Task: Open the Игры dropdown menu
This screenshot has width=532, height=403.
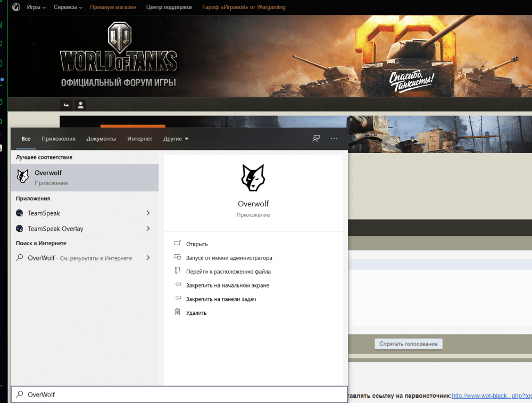Action: (36, 7)
